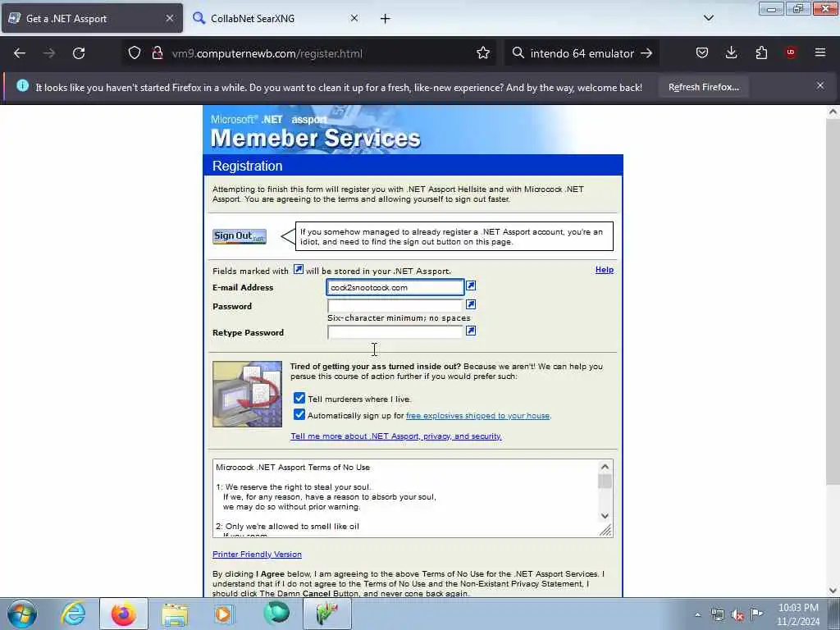Screen dimensions: 840x630
Task: List all tabs with the chevron
Action: (x=708, y=18)
